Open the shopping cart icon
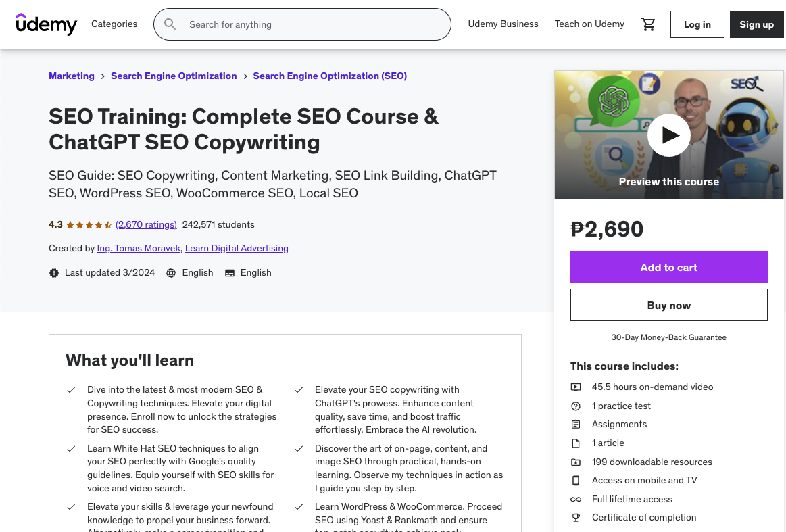 [648, 24]
